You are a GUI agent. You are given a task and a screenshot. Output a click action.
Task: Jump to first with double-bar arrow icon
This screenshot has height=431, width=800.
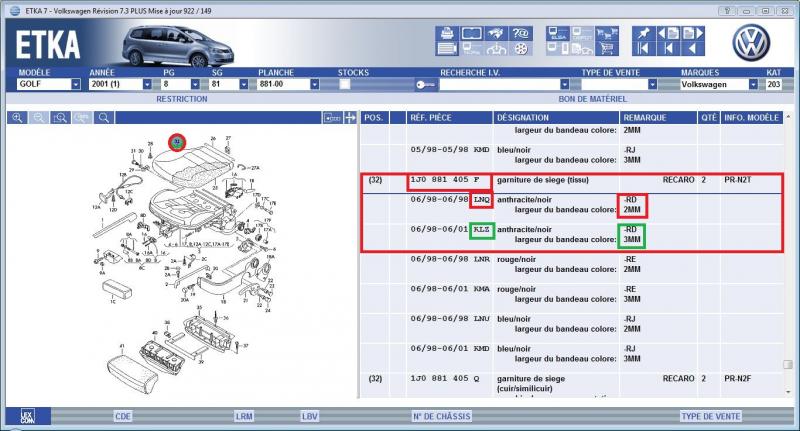[643, 49]
